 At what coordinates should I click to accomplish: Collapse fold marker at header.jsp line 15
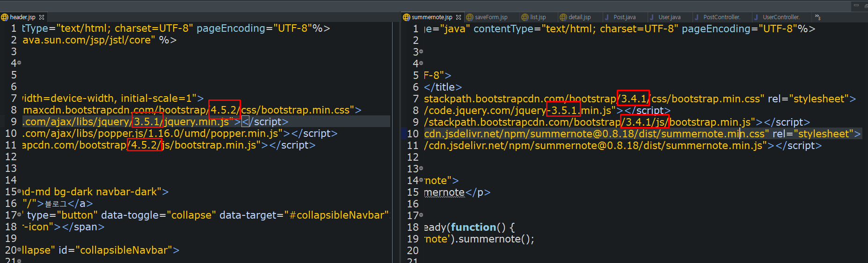(x=19, y=191)
